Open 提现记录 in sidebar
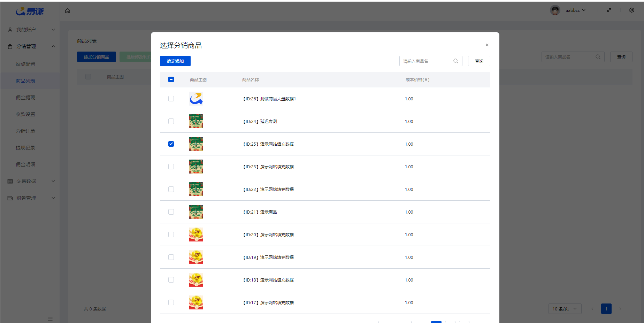Viewport: 644px width, 323px height. [25, 148]
